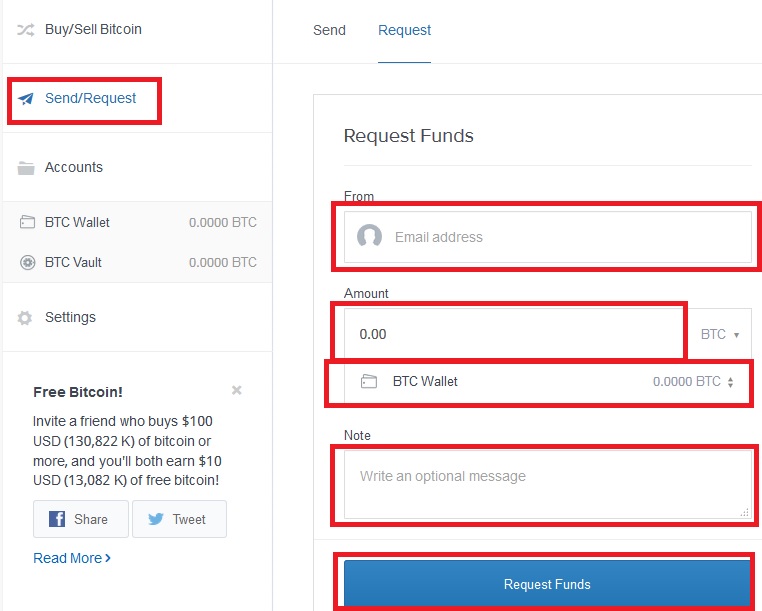Click the Email address input field
This screenshot has height=611, width=762.
coord(548,237)
